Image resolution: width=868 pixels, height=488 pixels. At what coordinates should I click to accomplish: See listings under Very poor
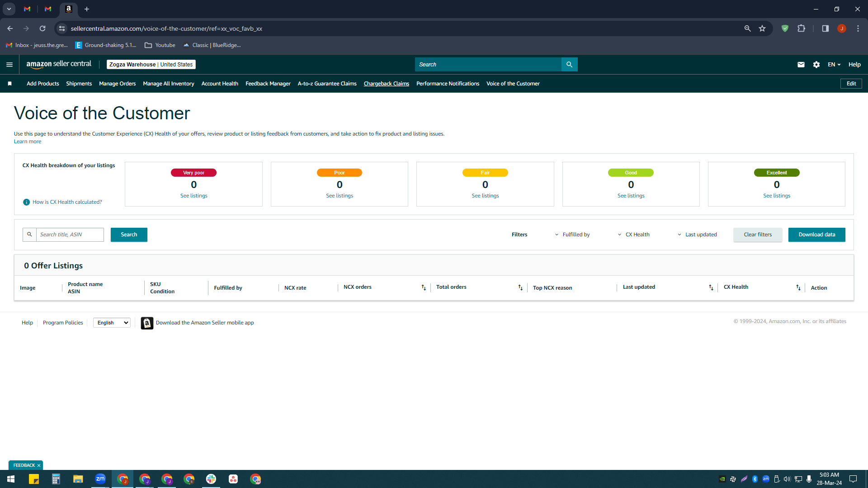(x=194, y=196)
